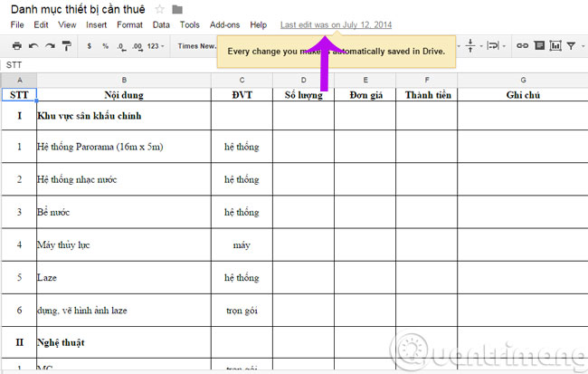The height and width of the screenshot is (374, 588).
Task: Click cell 'Hệ thống Parorama (16m x 5m)'
Action: coord(124,147)
